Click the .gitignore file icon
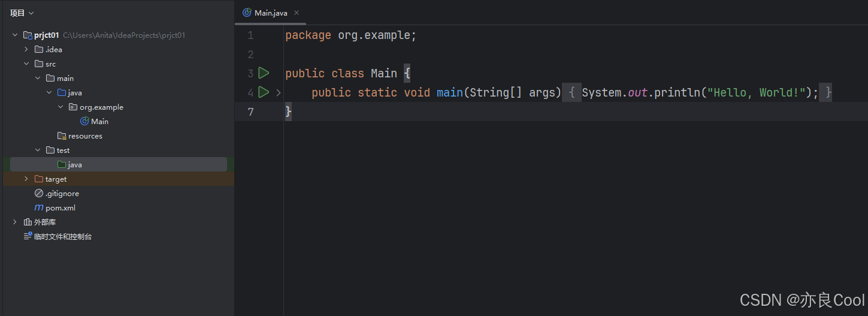The width and height of the screenshot is (868, 316). (x=39, y=194)
